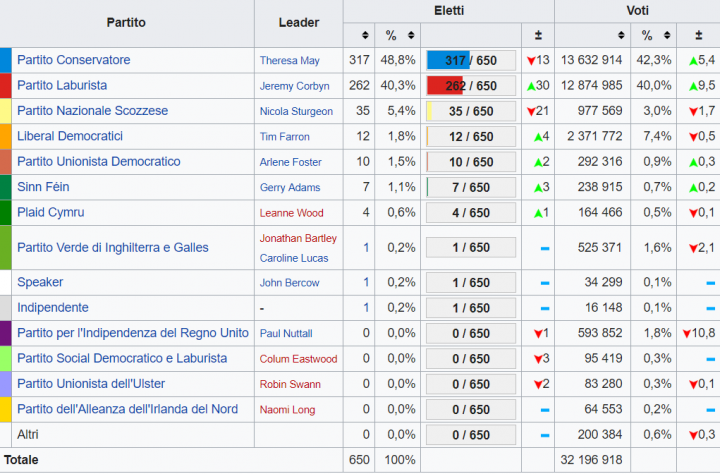Viewport: 720px width, 474px height.
Task: Click the 317 / 650 seats progress bar
Action: 471,60
